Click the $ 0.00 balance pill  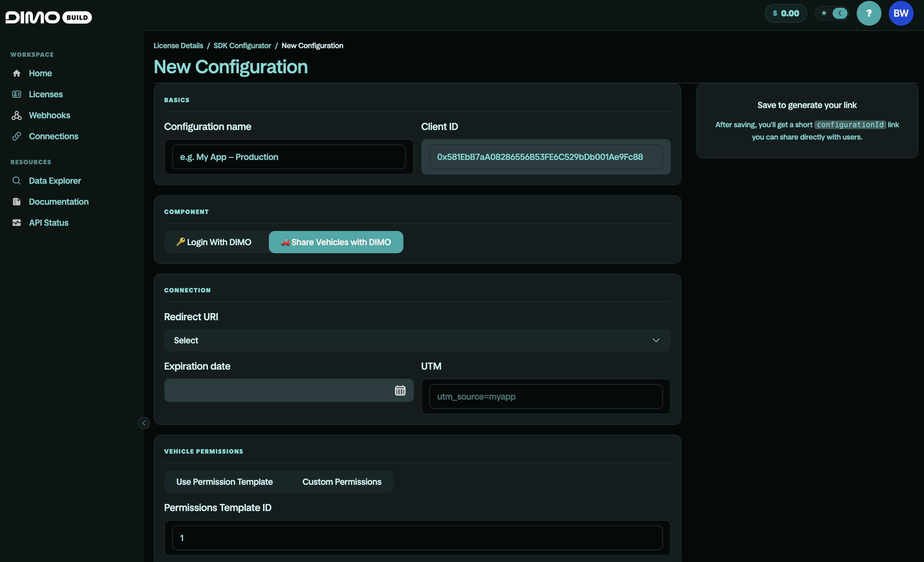coord(786,13)
